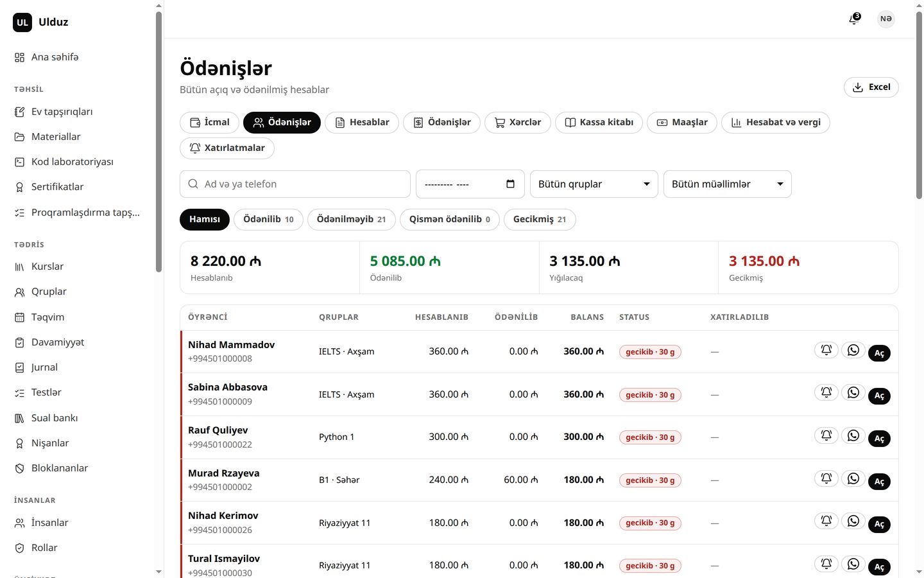Open the notifications bell

pyautogui.click(x=854, y=19)
